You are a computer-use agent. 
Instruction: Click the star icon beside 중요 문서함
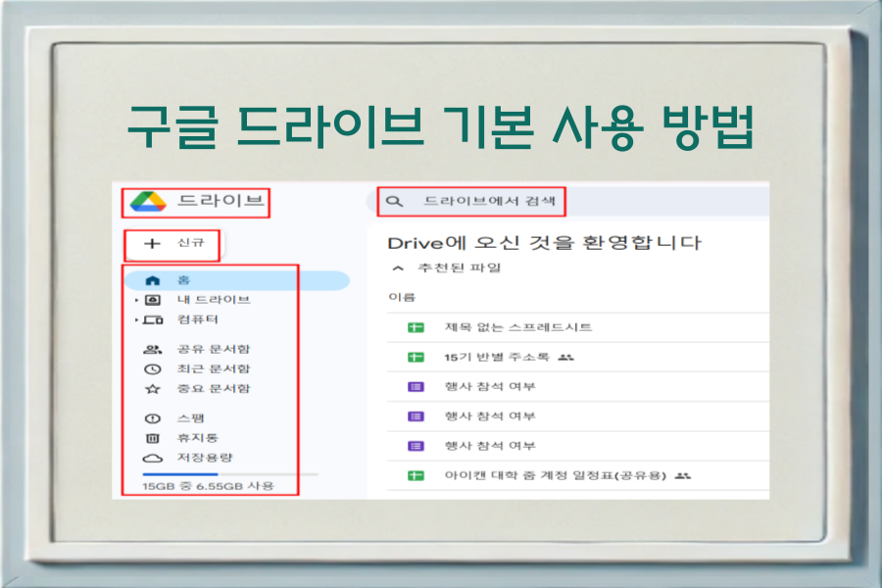click(153, 389)
